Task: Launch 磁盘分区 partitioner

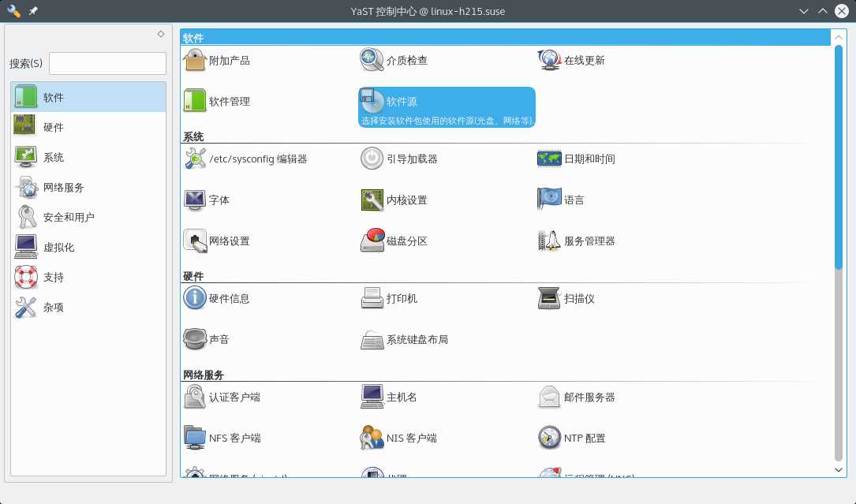Action: click(x=394, y=241)
